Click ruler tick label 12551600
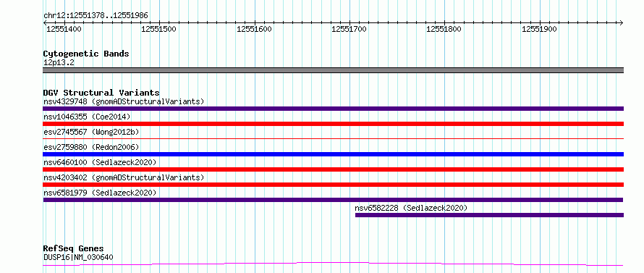Screen dimensions: 644x273 pyautogui.click(x=254, y=29)
